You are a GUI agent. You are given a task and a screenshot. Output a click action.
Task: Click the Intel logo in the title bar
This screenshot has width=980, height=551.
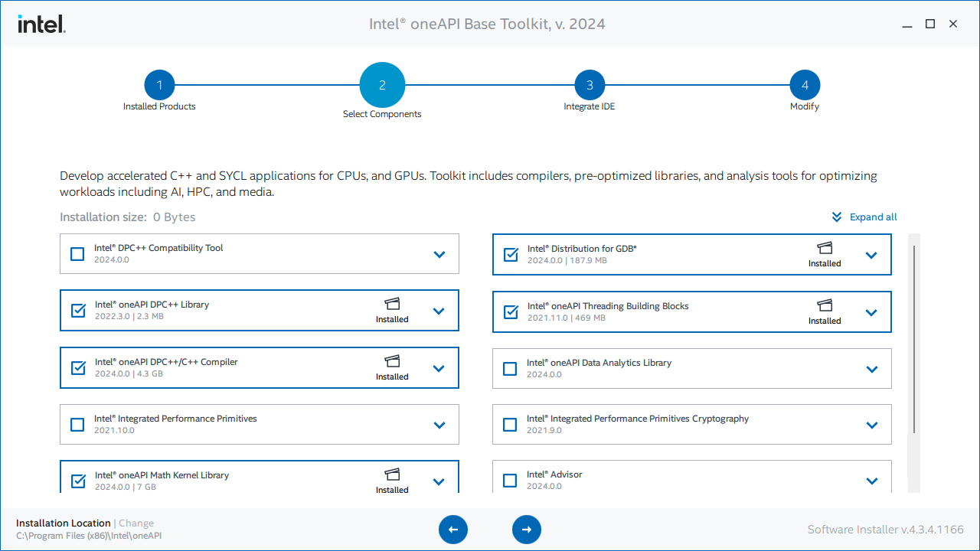(x=41, y=24)
